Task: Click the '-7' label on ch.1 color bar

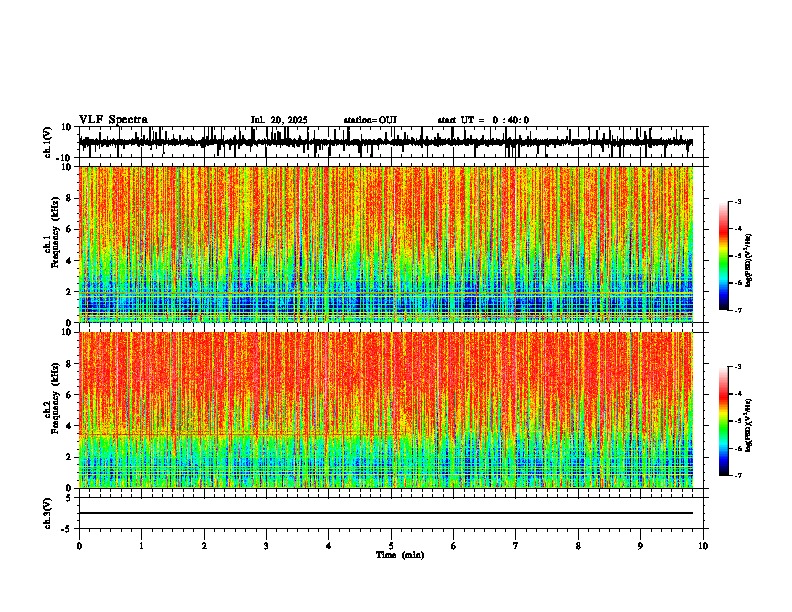Action: [737, 310]
